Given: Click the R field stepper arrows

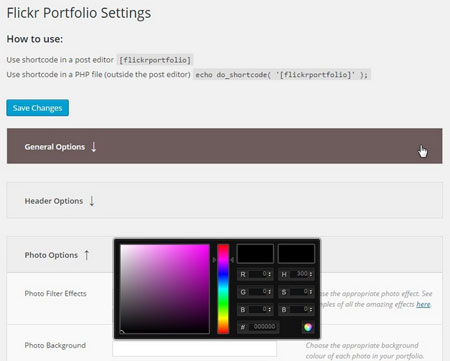Looking at the screenshot, I should [270, 274].
